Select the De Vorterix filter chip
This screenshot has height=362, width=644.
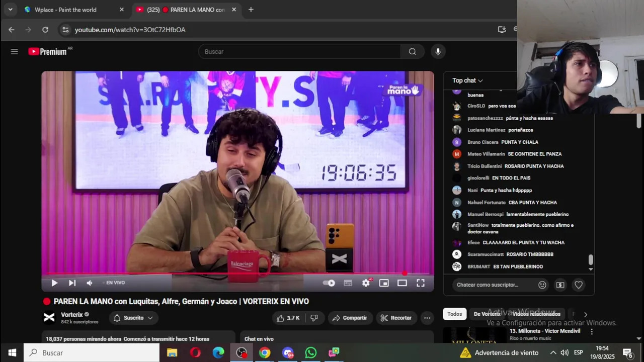point(487,314)
